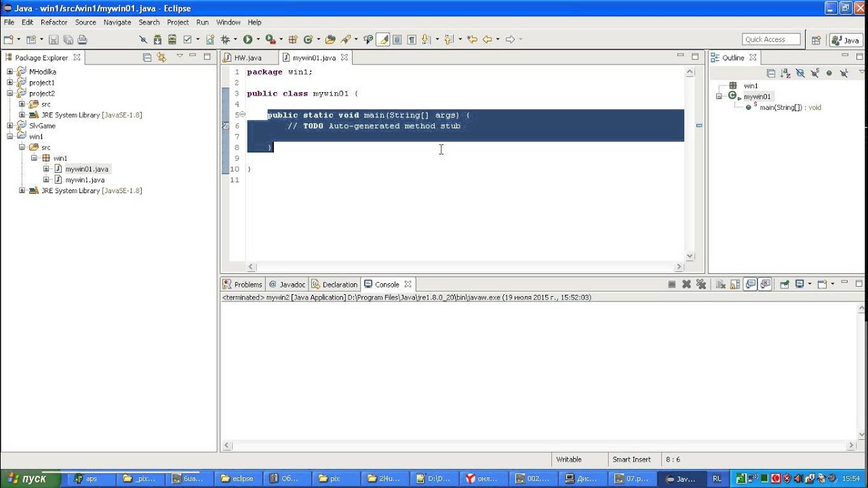868x488 pixels.
Task: Click the Open Perspective icon
Action: tap(816, 40)
